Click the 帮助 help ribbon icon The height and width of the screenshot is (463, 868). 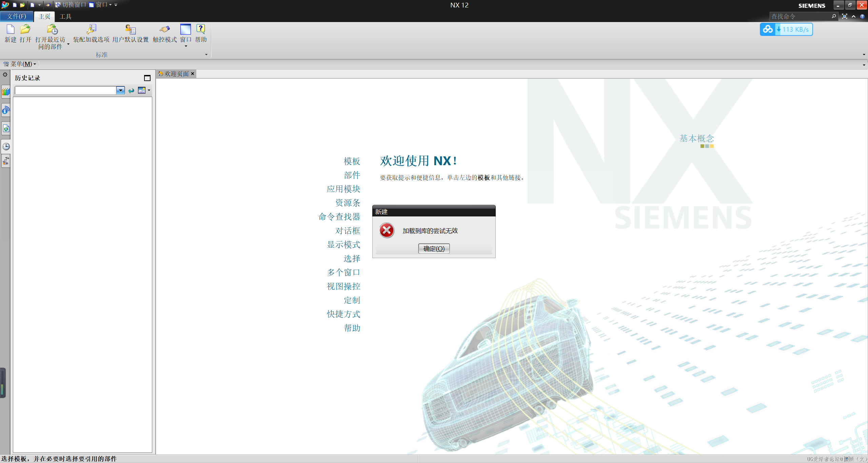coord(201,30)
